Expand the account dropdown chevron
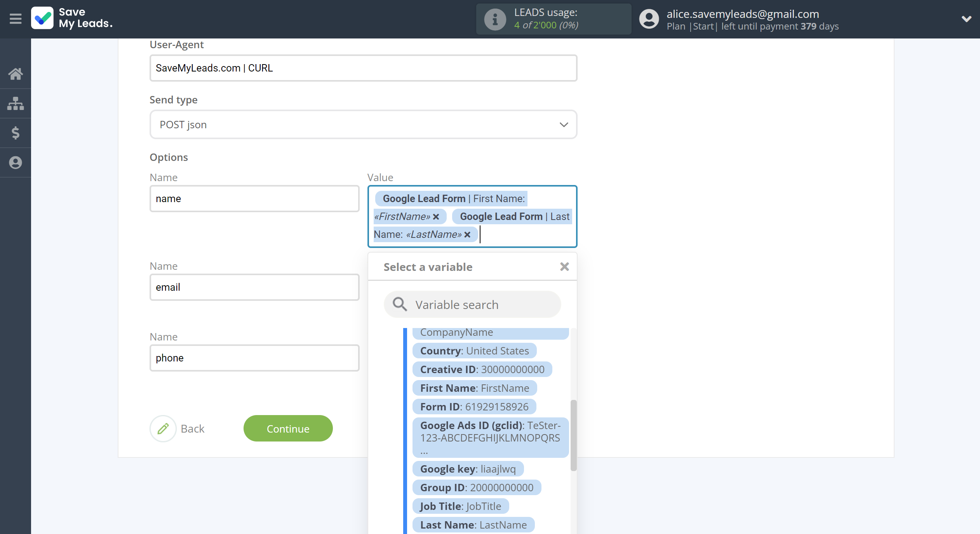980x534 pixels. click(x=966, y=19)
